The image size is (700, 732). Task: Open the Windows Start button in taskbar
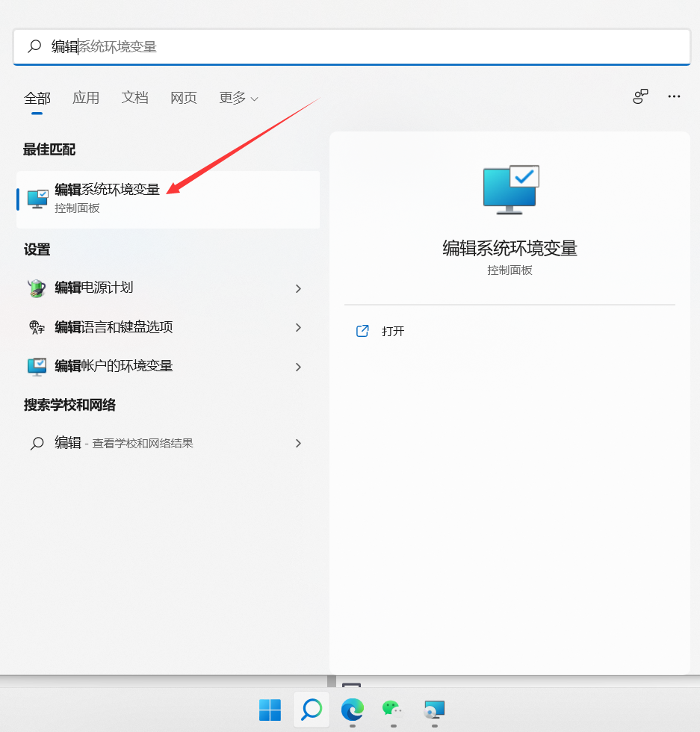pyautogui.click(x=270, y=710)
